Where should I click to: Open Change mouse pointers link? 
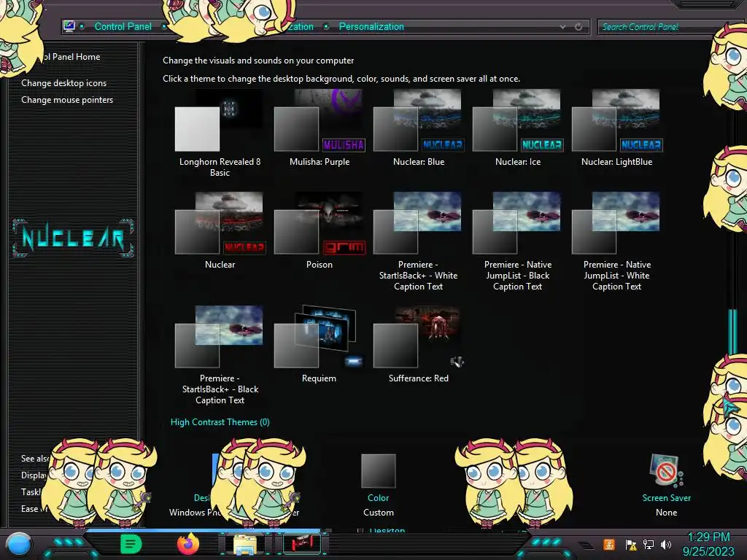click(67, 99)
